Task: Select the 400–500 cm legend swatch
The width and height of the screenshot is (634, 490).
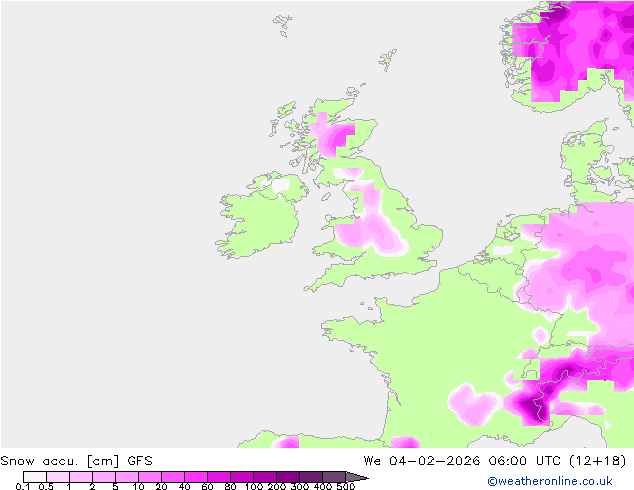Action: coord(334,477)
